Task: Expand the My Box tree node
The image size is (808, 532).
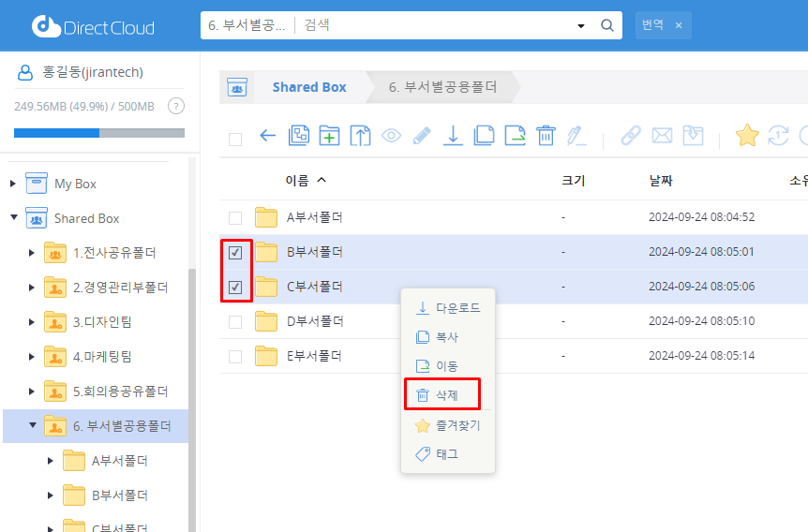Action: point(14,184)
